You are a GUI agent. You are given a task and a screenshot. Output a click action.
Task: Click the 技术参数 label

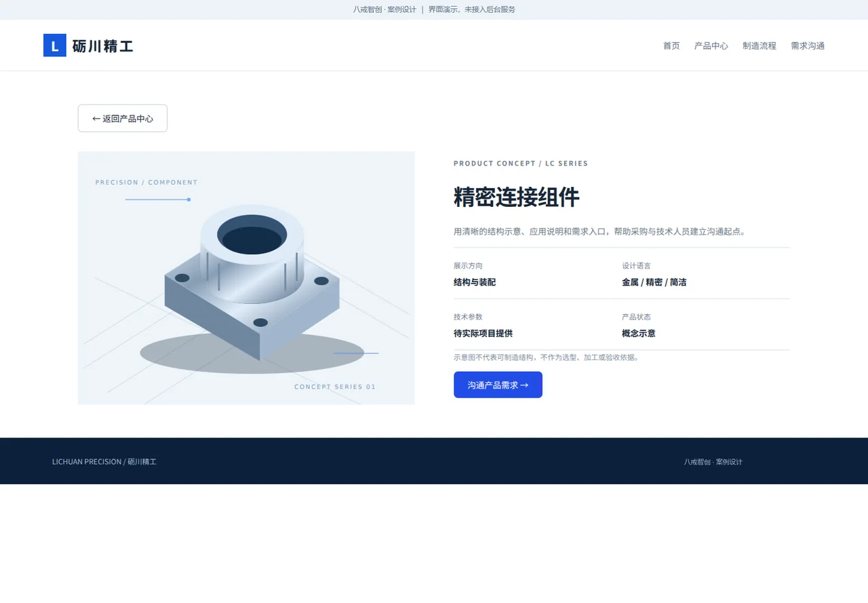click(469, 317)
